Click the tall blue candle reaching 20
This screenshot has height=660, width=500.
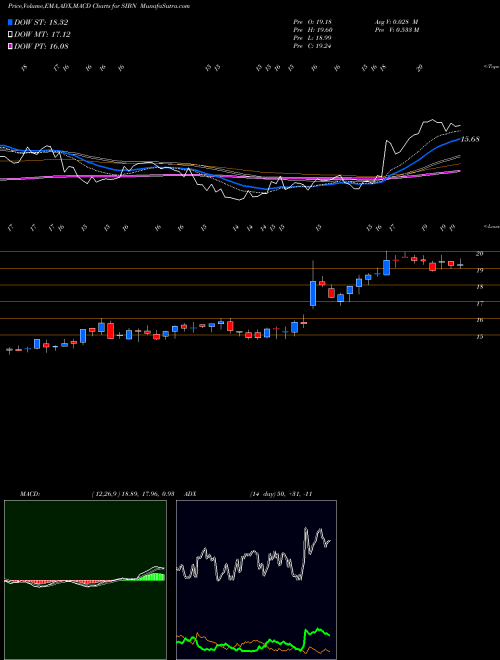pos(386,267)
